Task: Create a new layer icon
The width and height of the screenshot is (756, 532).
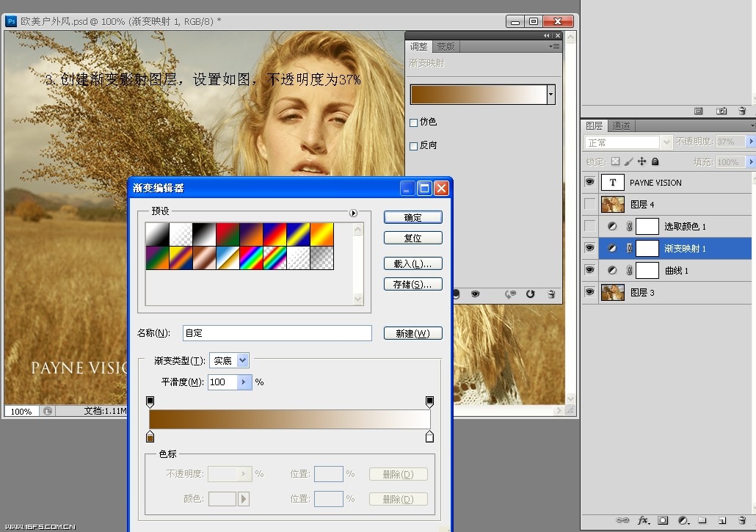Action: click(x=722, y=520)
